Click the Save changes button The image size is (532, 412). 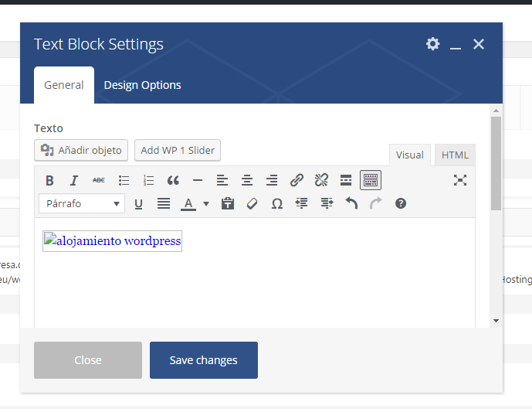click(204, 360)
